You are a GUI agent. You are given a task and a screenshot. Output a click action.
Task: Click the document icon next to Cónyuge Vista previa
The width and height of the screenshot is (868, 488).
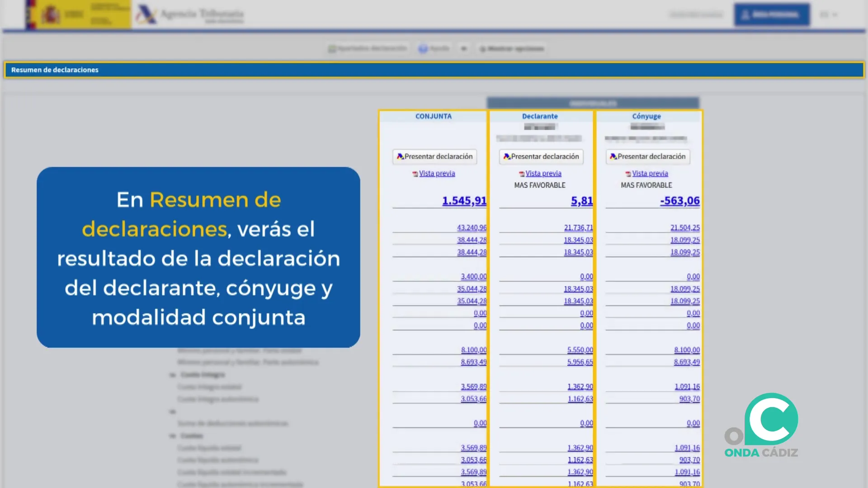(x=628, y=173)
